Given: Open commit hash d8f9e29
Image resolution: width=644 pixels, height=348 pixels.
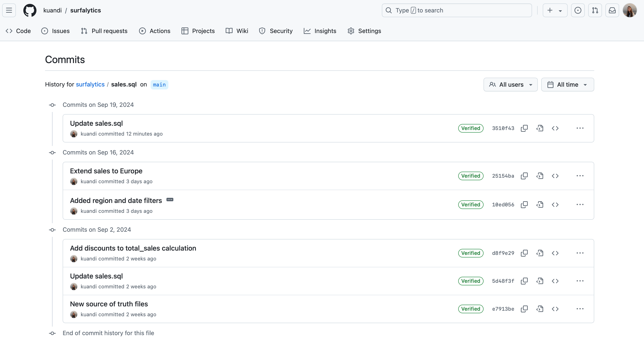Looking at the screenshot, I should tap(503, 253).
